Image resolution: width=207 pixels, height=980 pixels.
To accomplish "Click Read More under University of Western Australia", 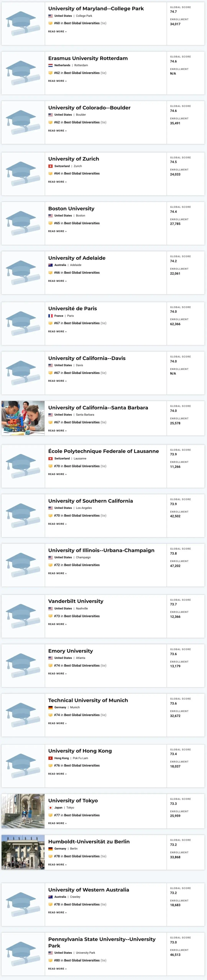I will click(57, 912).
